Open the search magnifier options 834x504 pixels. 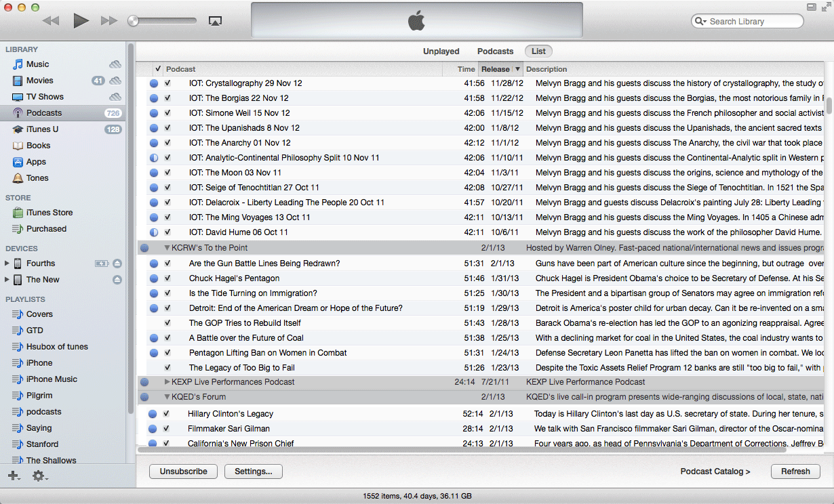700,22
